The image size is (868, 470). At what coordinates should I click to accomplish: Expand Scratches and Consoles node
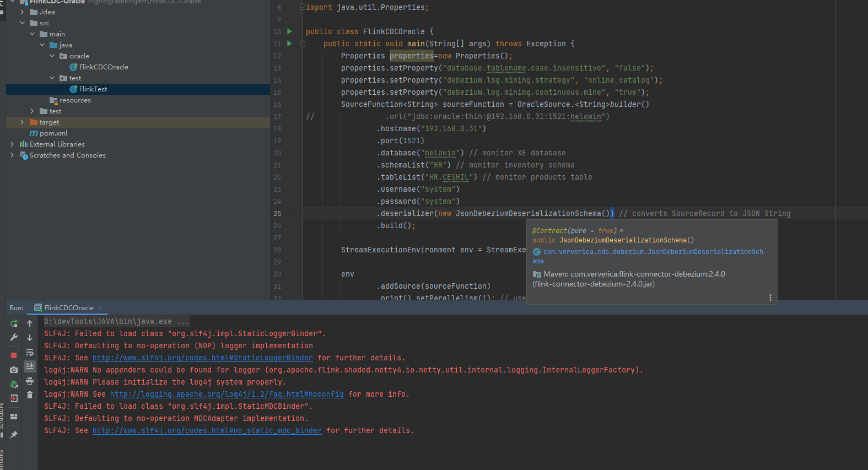point(12,155)
